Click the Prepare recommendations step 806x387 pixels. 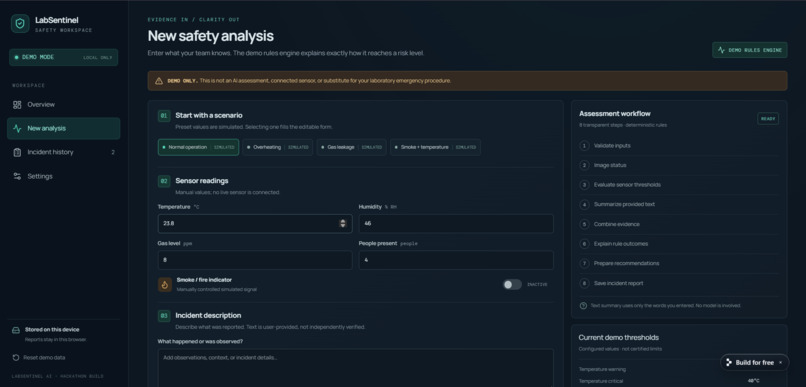pos(679,264)
